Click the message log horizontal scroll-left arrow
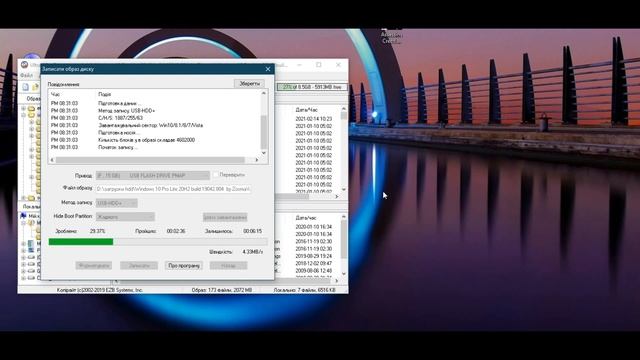Screen dimensions: 640x360 point(52,160)
